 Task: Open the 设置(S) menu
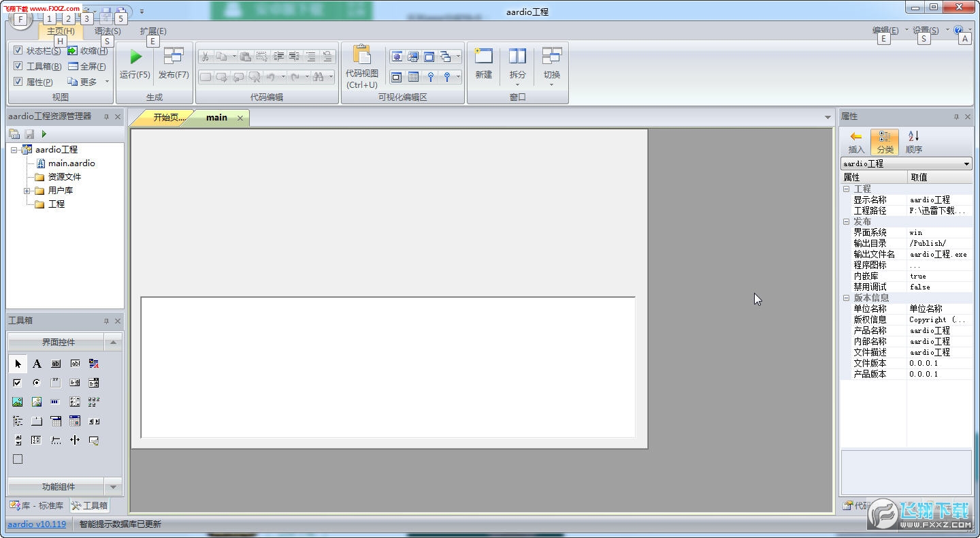pos(925,30)
